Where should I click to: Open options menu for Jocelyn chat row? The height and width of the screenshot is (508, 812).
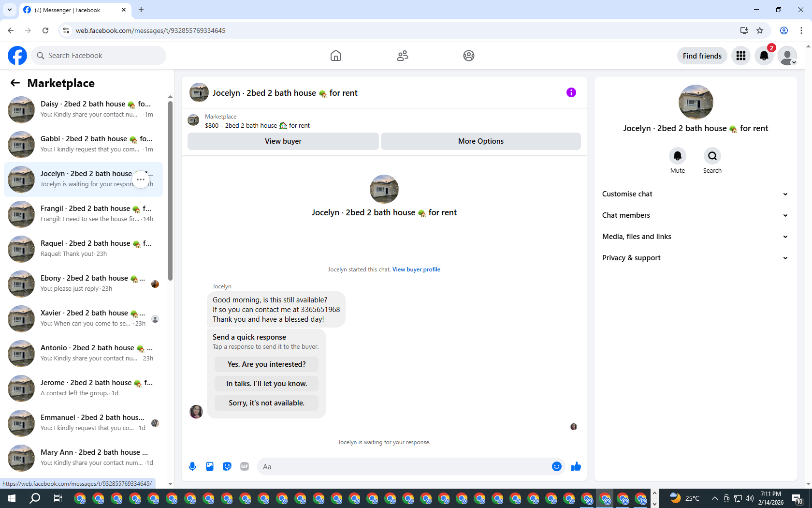141,179
